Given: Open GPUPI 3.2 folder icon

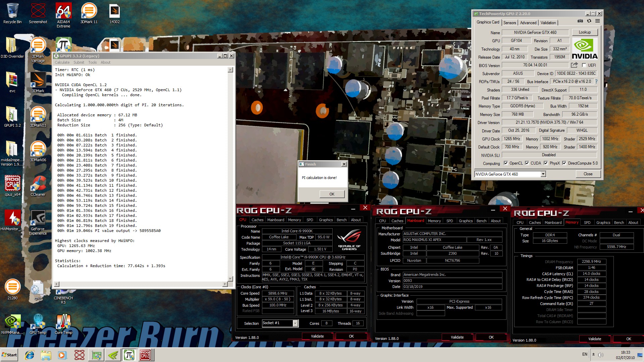Looking at the screenshot, I should [12, 117].
